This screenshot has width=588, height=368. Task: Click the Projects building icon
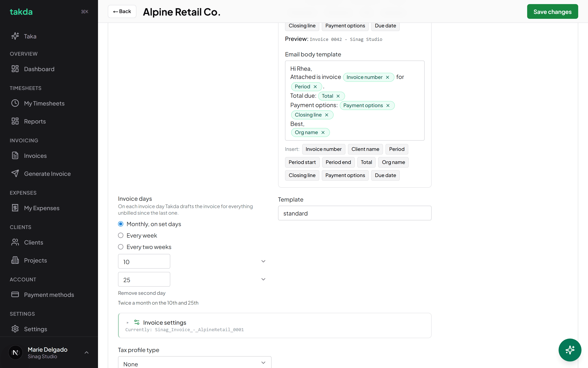pos(15,260)
